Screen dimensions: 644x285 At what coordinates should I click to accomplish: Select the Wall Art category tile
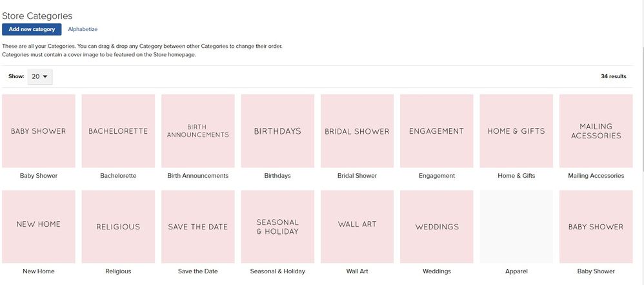(357, 227)
